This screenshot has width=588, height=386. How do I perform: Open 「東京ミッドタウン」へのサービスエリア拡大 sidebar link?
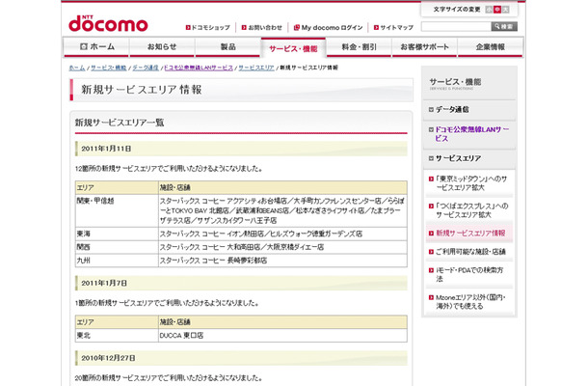[x=471, y=183]
